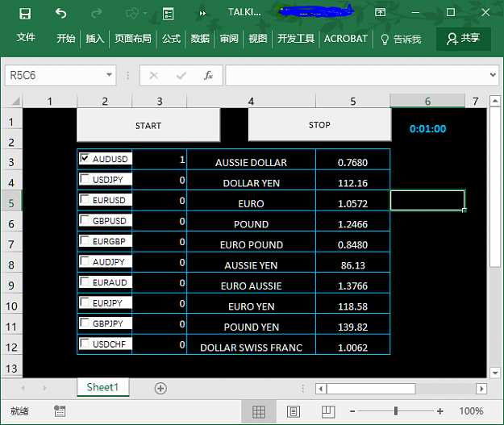Click the macro recording icon in the status bar
Image resolution: width=504 pixels, height=425 pixels.
(x=60, y=410)
